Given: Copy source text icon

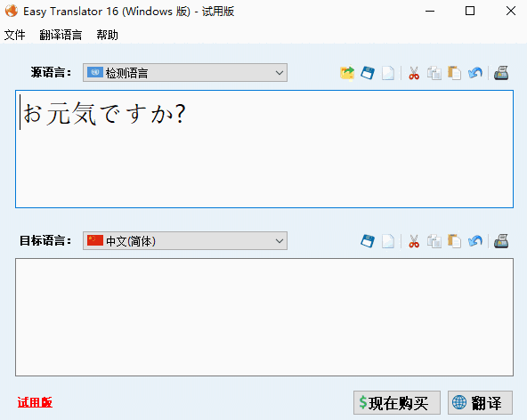Looking at the screenshot, I should click(434, 73).
